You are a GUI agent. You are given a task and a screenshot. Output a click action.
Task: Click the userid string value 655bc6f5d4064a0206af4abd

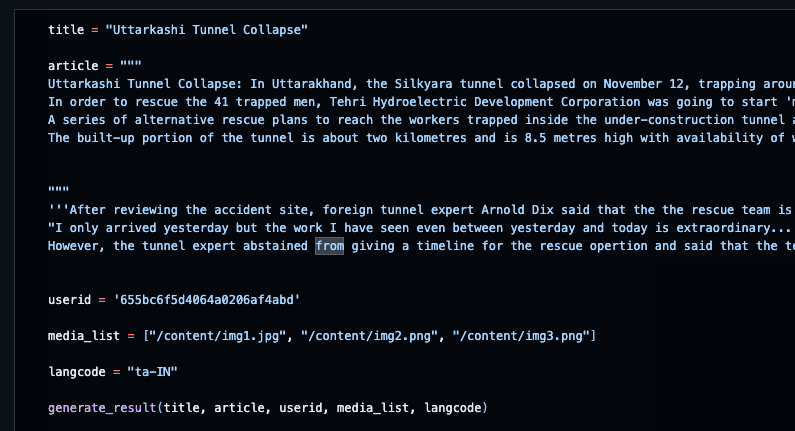click(x=207, y=300)
